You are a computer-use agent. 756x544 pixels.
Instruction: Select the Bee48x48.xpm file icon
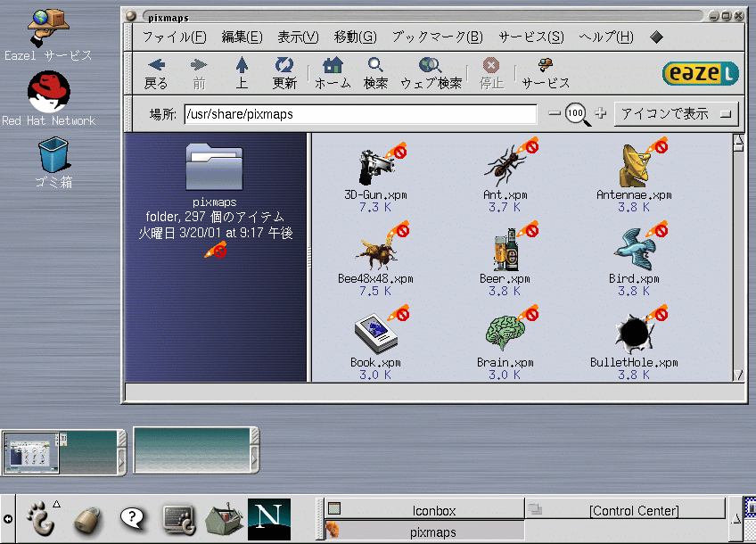click(x=376, y=251)
